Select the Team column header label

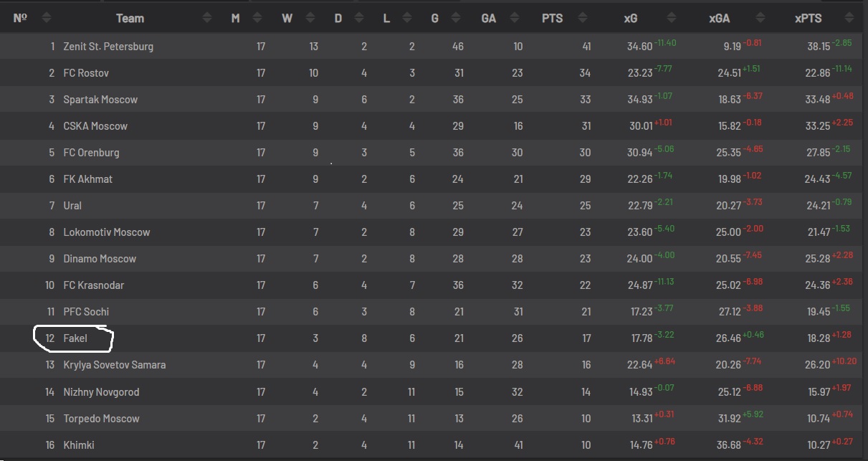130,19
